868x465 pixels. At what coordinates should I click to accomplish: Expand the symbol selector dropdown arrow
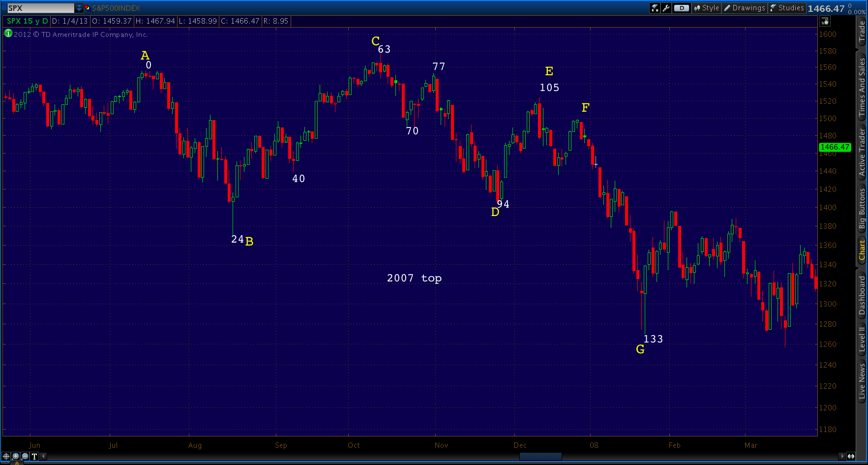pos(79,8)
